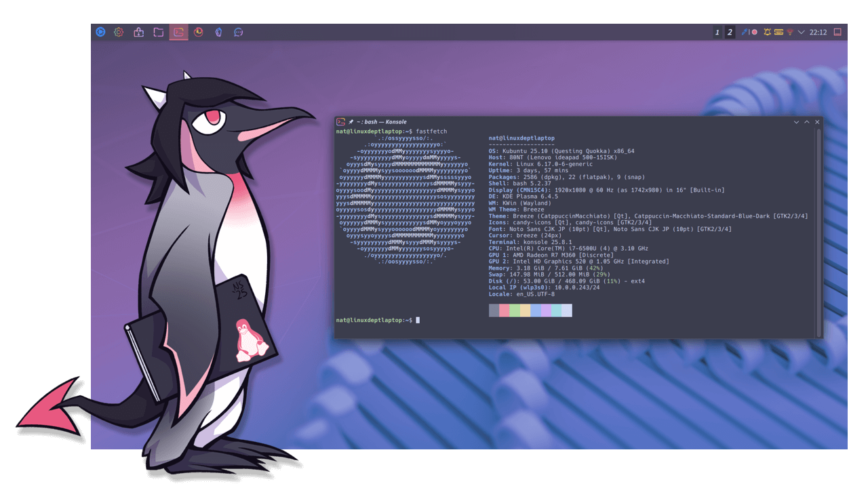This screenshot has width=868, height=488.
Task: Open the Dolphin file manager icon
Action: (x=159, y=32)
